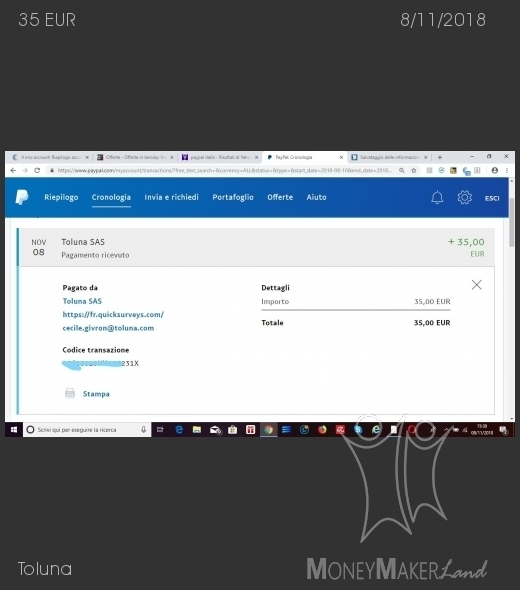Open Internet Explorer from the taskbar
Screen dimensions: 520x590
point(376,429)
